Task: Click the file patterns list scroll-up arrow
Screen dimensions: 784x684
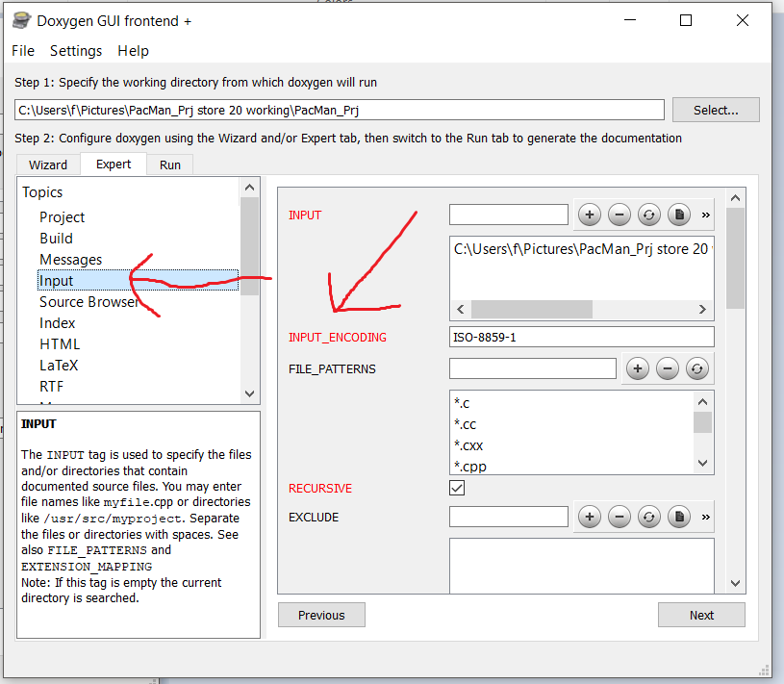Action: pyautogui.click(x=702, y=402)
